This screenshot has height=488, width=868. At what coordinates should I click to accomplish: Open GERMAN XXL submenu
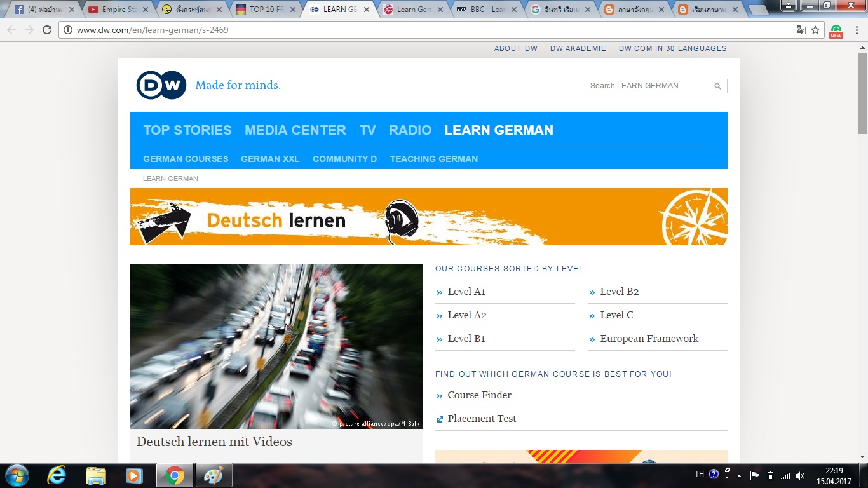[x=270, y=159]
